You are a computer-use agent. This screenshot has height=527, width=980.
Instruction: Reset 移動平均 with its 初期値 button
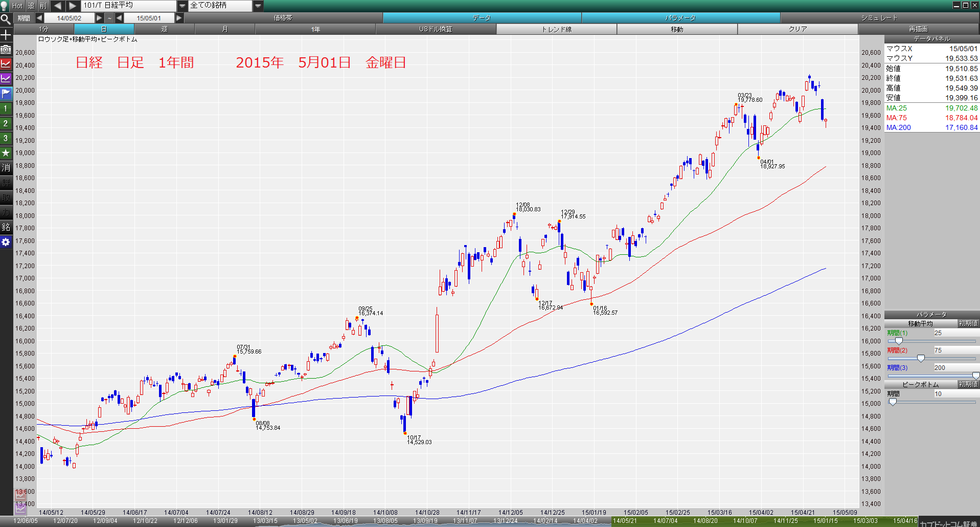pyautogui.click(x=969, y=323)
